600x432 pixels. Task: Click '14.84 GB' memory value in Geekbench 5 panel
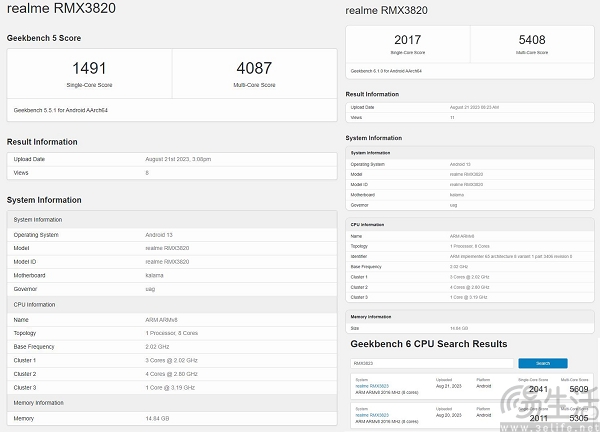(x=157, y=419)
